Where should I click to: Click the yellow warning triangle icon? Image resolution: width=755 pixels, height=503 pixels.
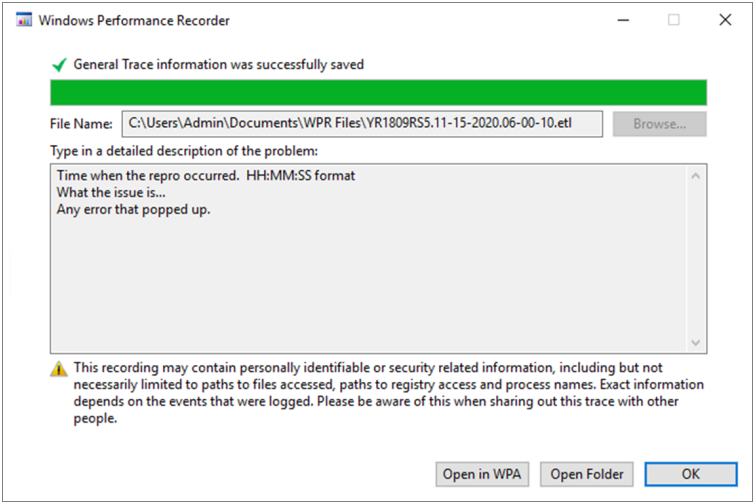click(x=59, y=369)
